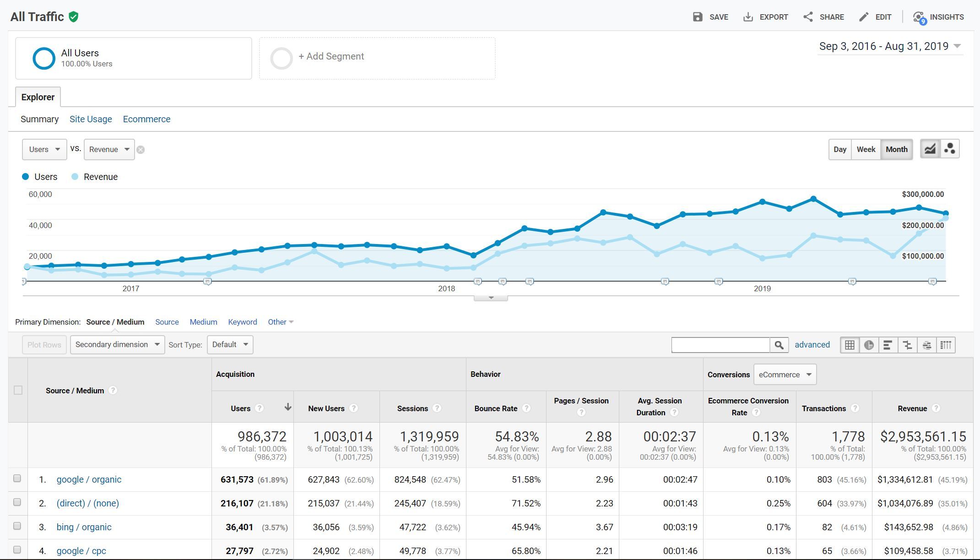The width and height of the screenshot is (980, 560).
Task: Expand the Other primary dimension menu
Action: (x=281, y=322)
